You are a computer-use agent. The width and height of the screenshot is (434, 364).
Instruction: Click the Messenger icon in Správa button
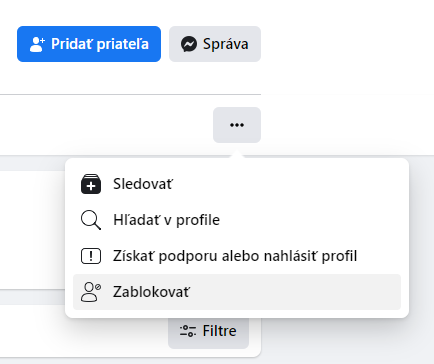click(189, 44)
